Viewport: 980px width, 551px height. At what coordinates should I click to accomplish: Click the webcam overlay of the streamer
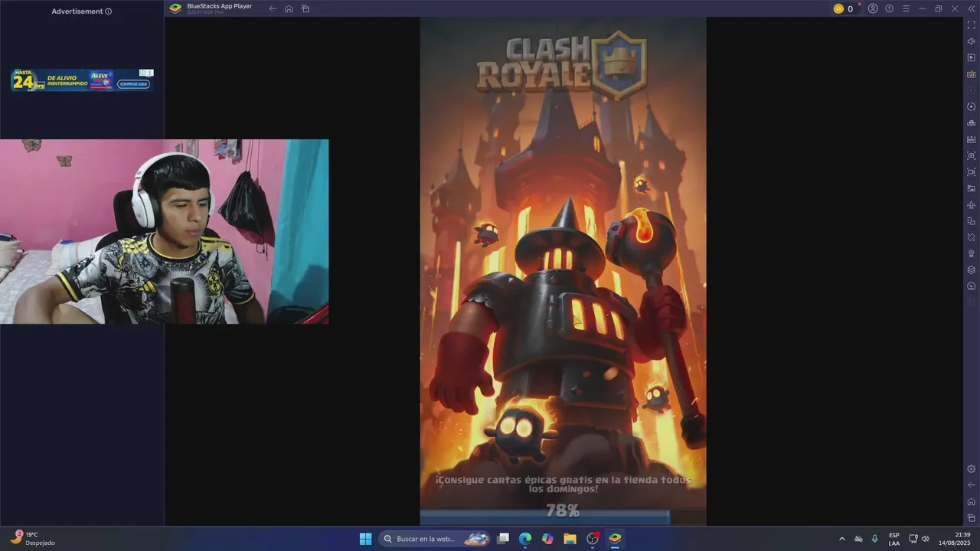pos(164,231)
